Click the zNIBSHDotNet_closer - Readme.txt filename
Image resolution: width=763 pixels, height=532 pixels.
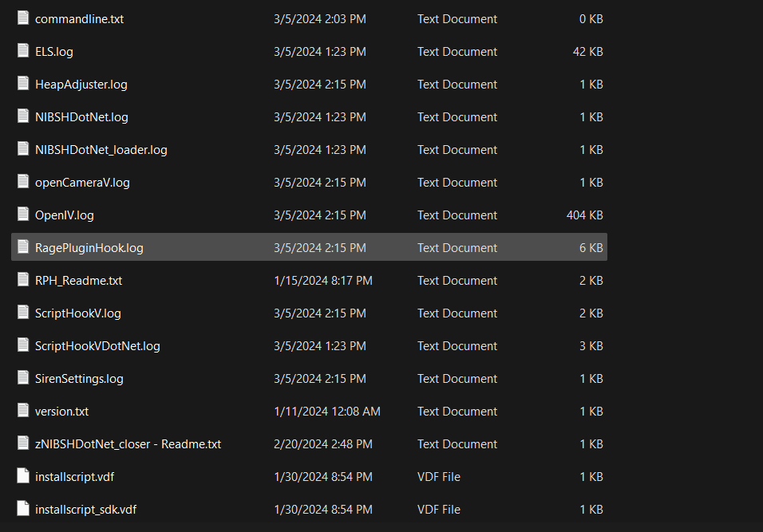coord(128,444)
